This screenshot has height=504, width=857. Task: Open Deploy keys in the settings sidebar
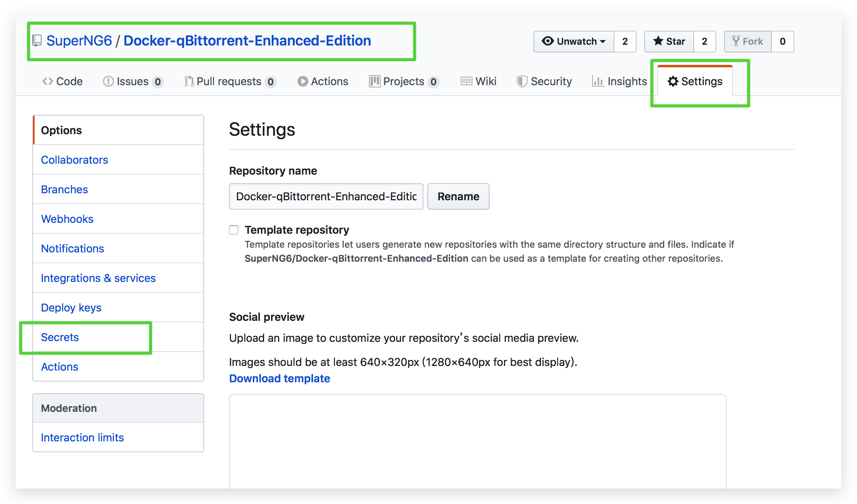(x=118, y=308)
